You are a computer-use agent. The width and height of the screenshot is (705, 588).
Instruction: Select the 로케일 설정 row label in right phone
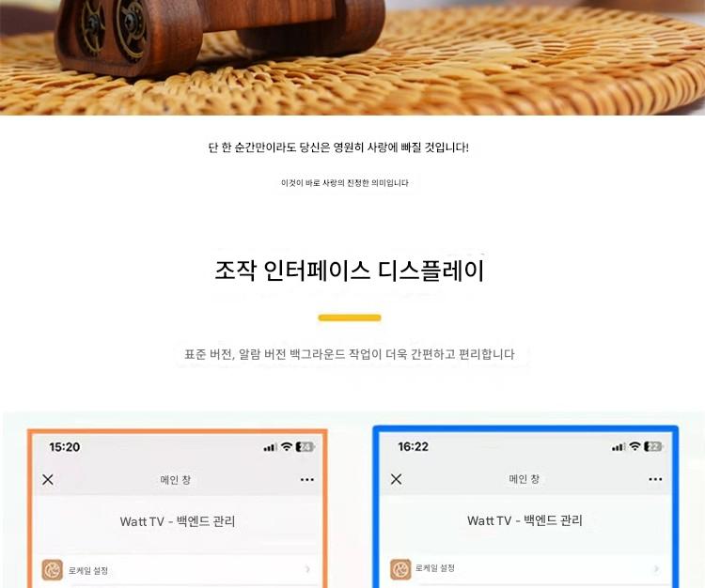[435, 568]
